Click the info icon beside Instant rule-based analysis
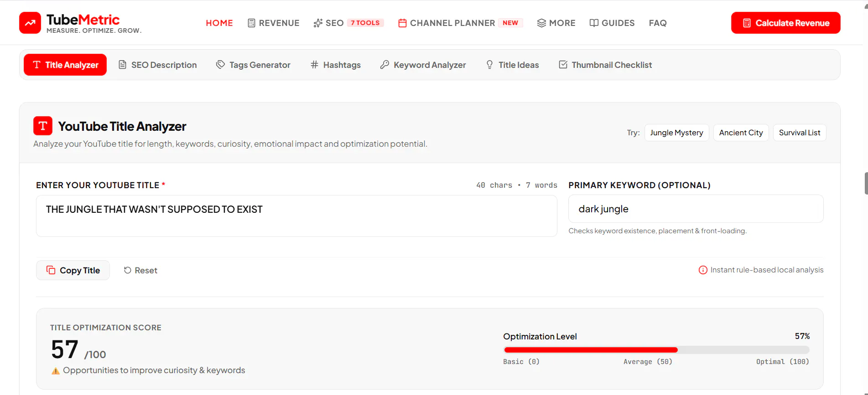 coord(703,270)
